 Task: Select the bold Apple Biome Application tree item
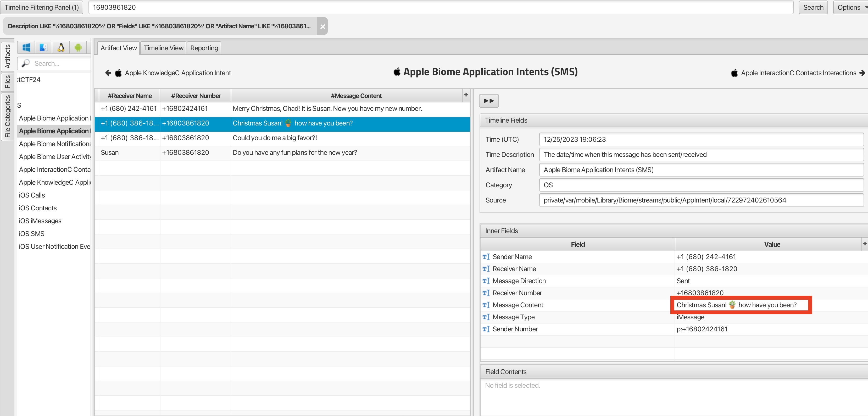pyautogui.click(x=54, y=131)
